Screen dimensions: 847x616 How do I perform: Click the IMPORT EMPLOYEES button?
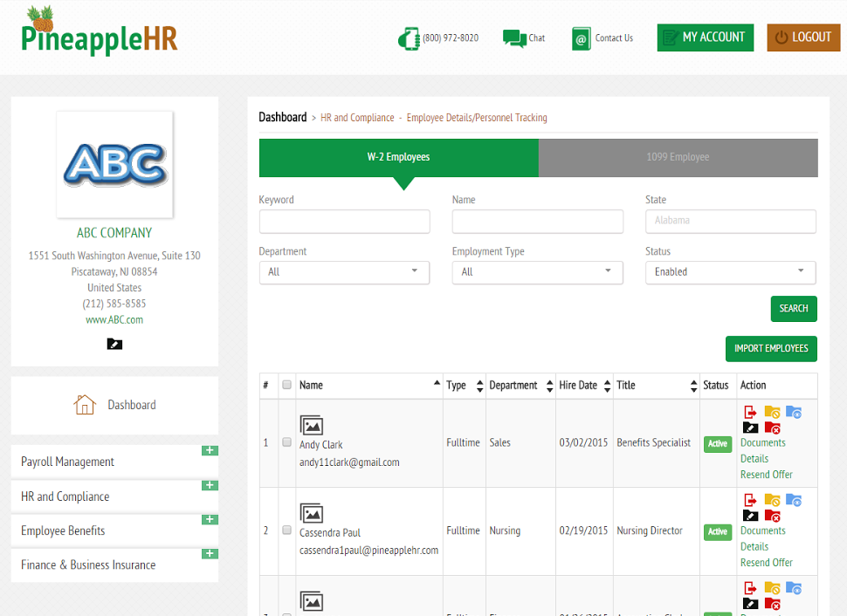point(771,349)
